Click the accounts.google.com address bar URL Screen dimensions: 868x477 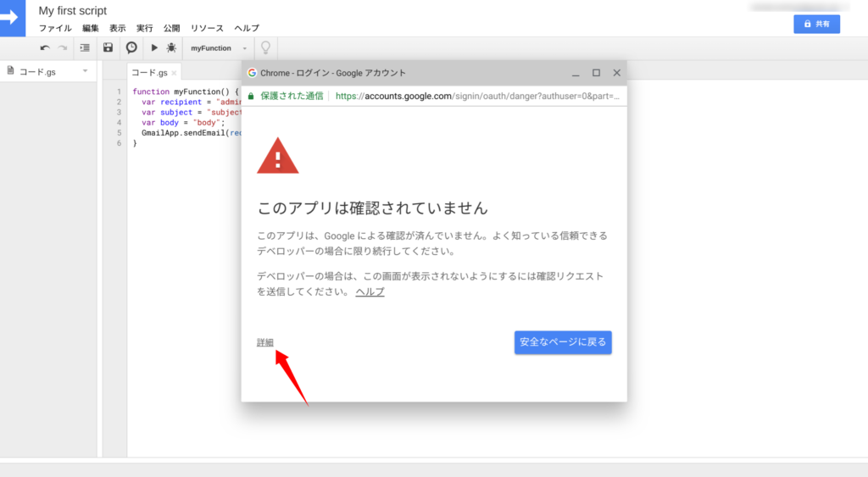coord(477,96)
